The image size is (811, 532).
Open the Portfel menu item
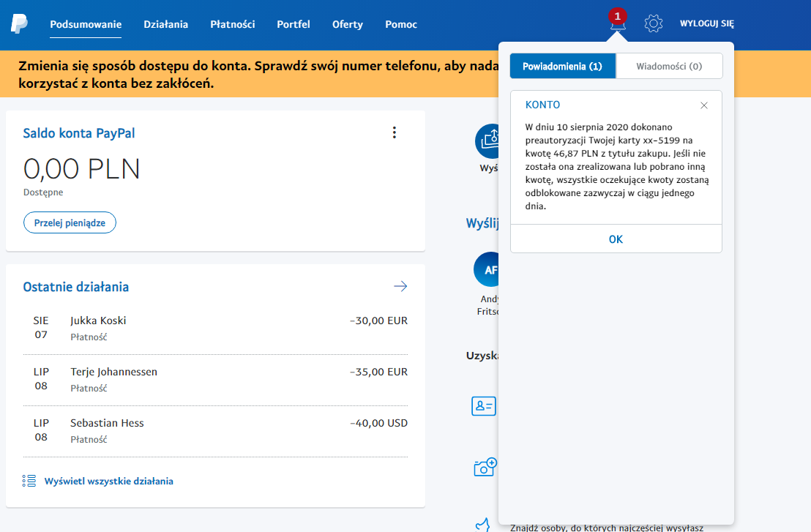(x=294, y=24)
